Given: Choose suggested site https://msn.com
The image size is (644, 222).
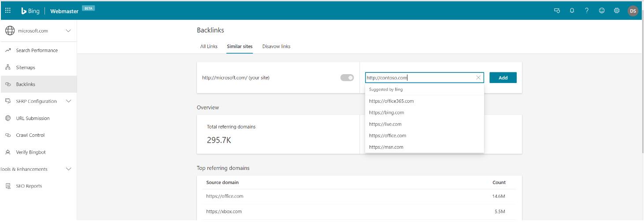Looking at the screenshot, I should pos(424,147).
